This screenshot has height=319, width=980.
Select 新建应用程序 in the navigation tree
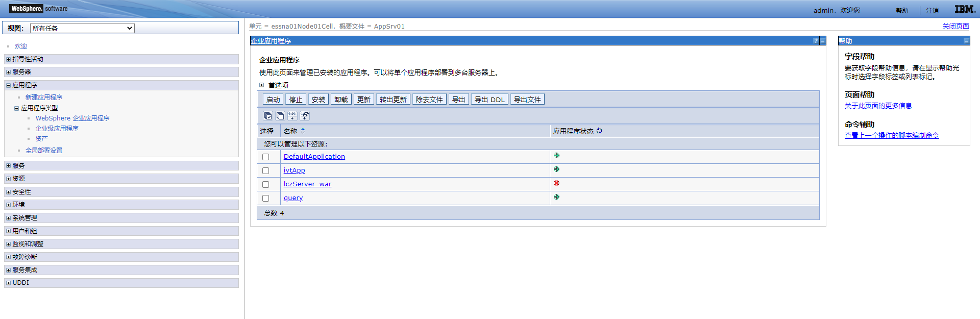pos(44,97)
